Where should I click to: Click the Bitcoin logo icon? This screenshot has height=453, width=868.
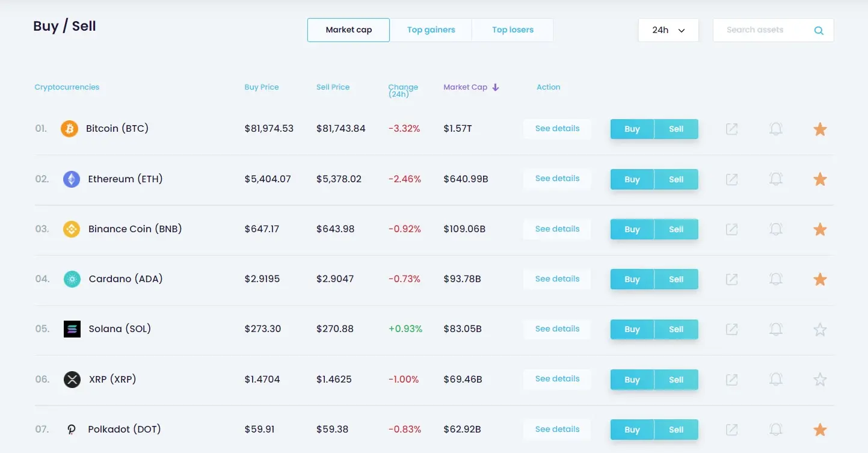[x=70, y=129]
